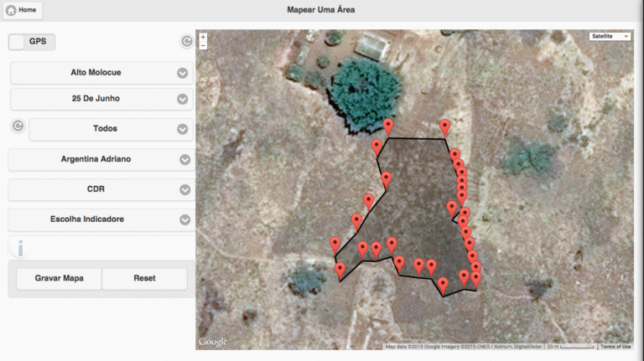Open the Escolha Indicadore dropdown
The height and width of the screenshot is (361, 644).
pyautogui.click(x=101, y=219)
